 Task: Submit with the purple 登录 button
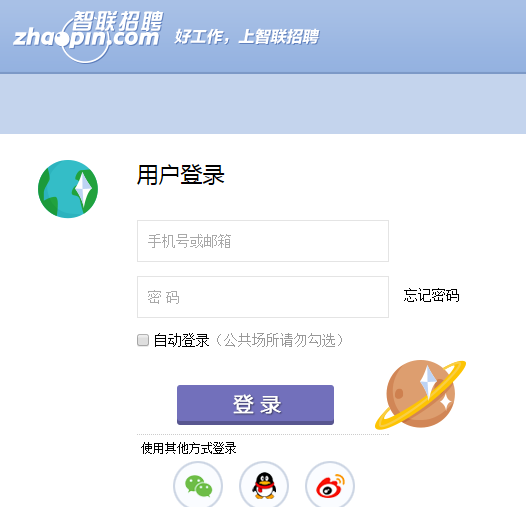[x=255, y=405]
